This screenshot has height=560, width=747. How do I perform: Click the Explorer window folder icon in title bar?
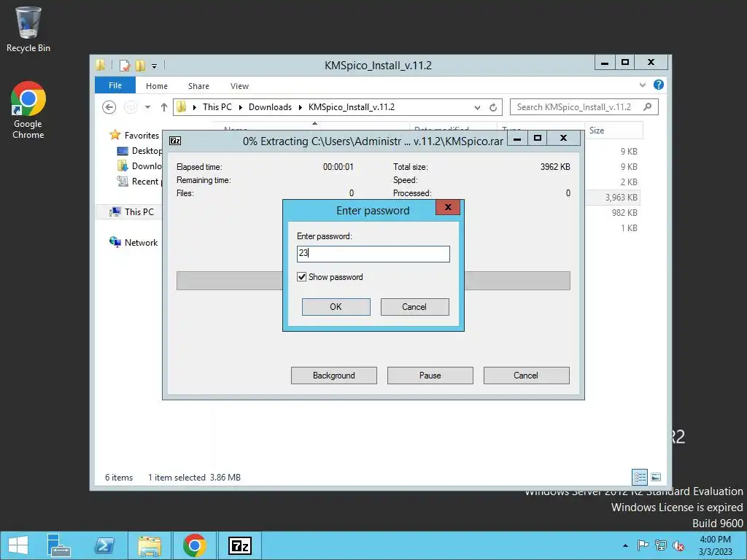tap(101, 65)
